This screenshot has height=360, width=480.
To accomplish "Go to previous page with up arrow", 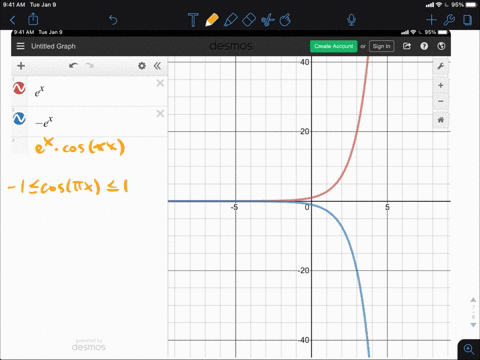I will click(473, 300).
